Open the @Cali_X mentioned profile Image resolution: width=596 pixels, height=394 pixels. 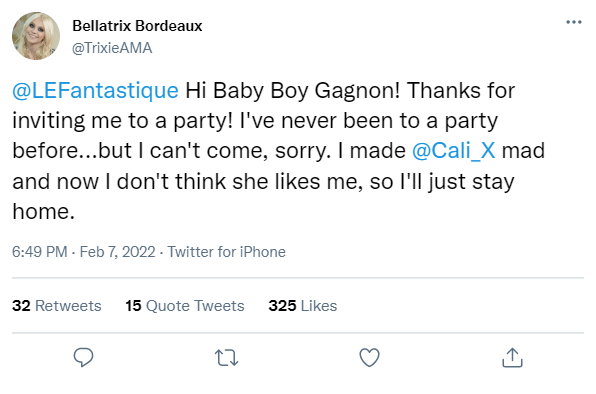453,150
